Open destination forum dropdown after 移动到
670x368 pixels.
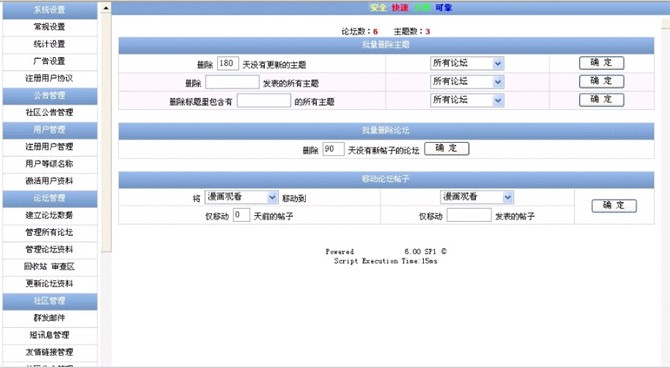click(477, 197)
